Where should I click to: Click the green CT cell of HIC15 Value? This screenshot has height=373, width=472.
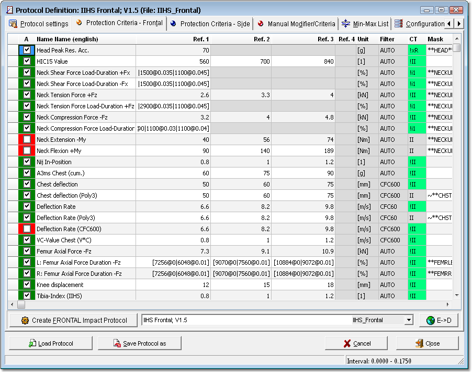point(417,61)
